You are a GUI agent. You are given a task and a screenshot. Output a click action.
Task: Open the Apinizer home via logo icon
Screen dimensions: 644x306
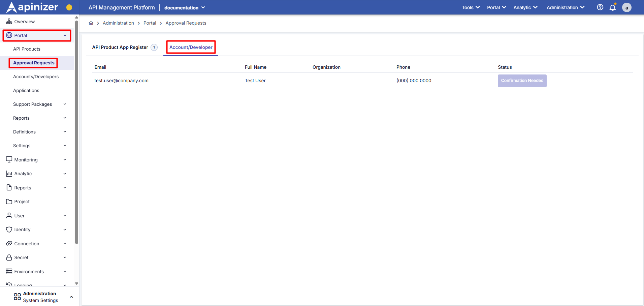[x=11, y=7]
